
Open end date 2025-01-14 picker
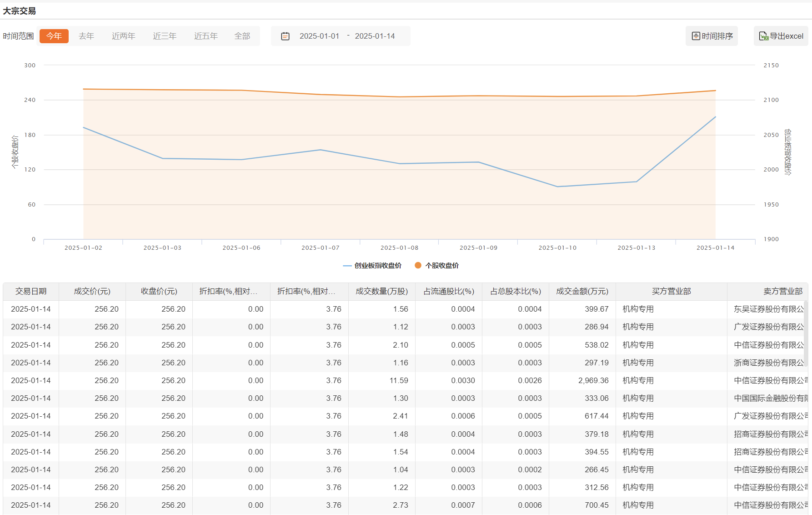pos(375,36)
